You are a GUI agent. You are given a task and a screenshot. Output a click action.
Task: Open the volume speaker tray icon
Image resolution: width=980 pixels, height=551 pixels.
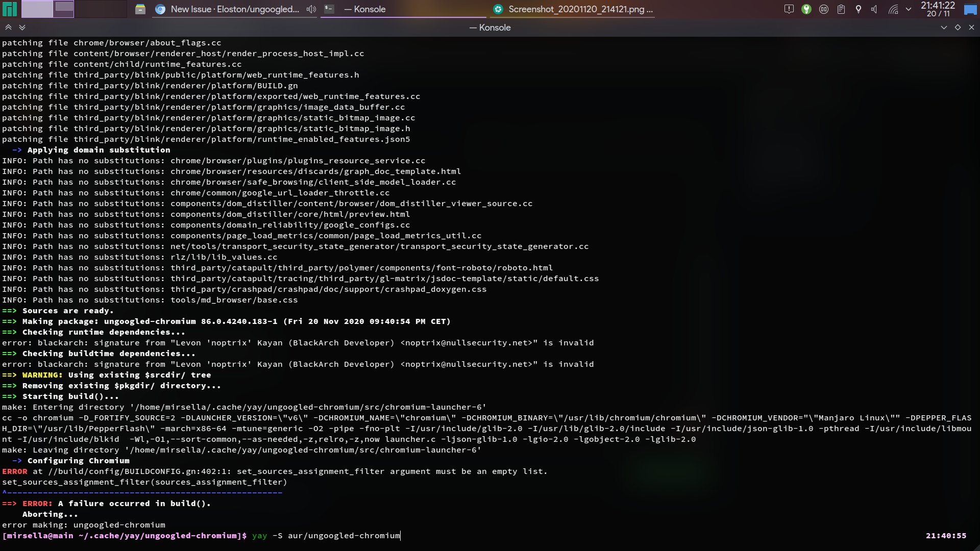point(875,9)
